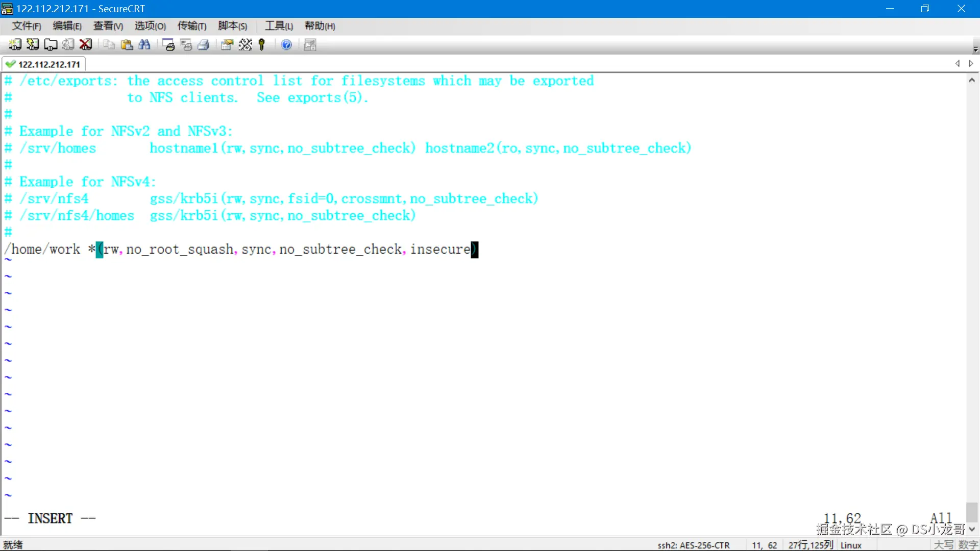Expand the toolbar overflow chevron
Image resolution: width=980 pixels, height=551 pixels.
[975, 48]
